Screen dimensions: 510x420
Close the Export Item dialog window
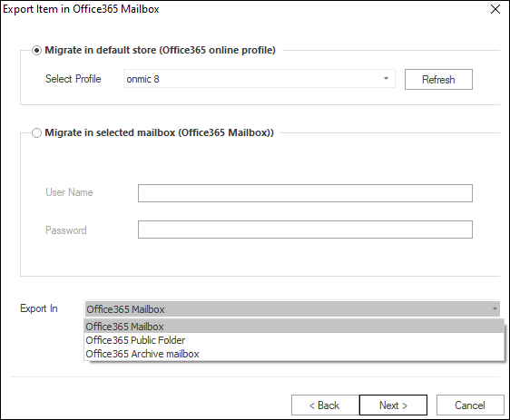click(x=495, y=9)
